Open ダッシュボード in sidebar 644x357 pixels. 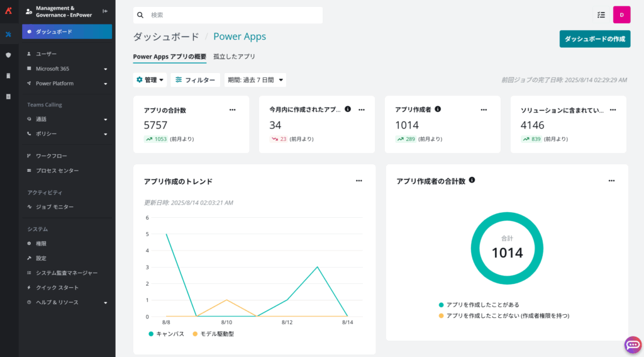click(67, 31)
